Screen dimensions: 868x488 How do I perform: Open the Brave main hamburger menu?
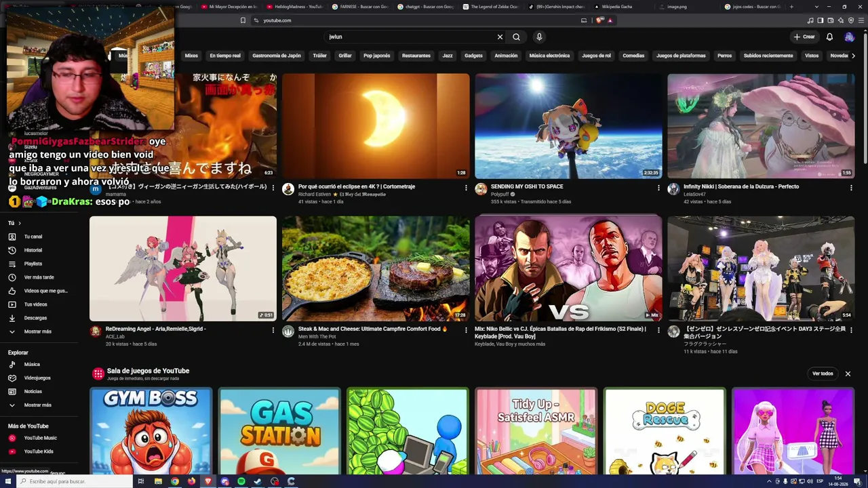point(861,20)
